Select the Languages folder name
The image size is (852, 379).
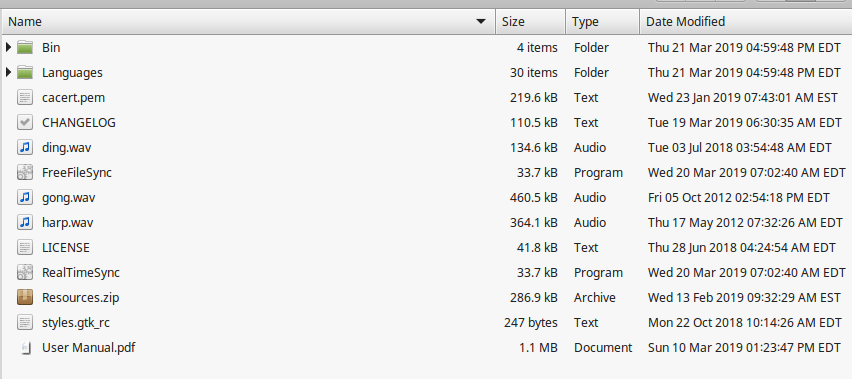point(72,73)
